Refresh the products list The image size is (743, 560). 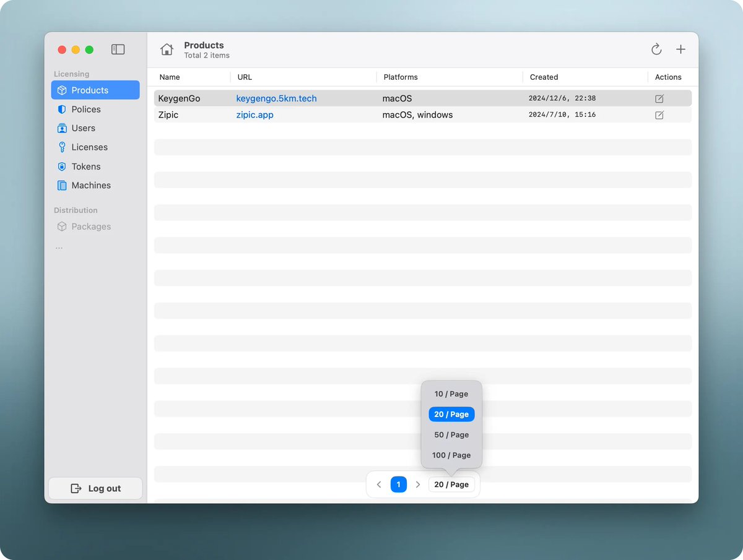click(x=656, y=50)
